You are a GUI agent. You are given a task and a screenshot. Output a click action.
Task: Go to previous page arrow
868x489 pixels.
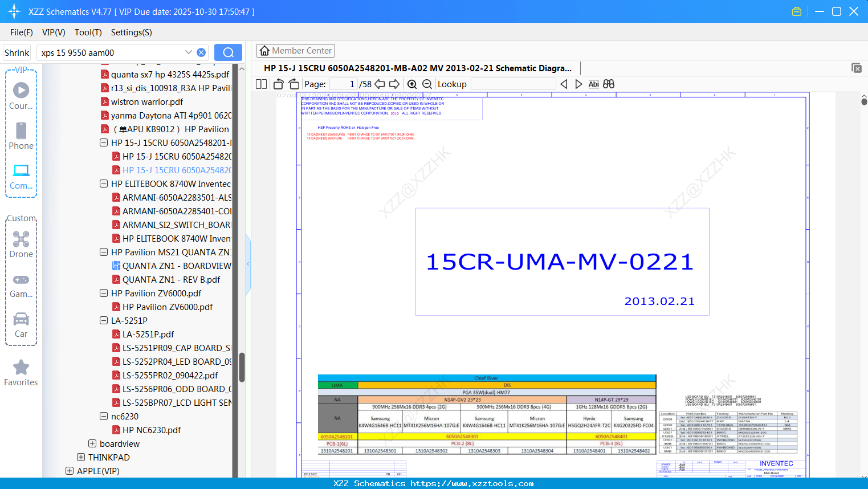[x=380, y=84]
